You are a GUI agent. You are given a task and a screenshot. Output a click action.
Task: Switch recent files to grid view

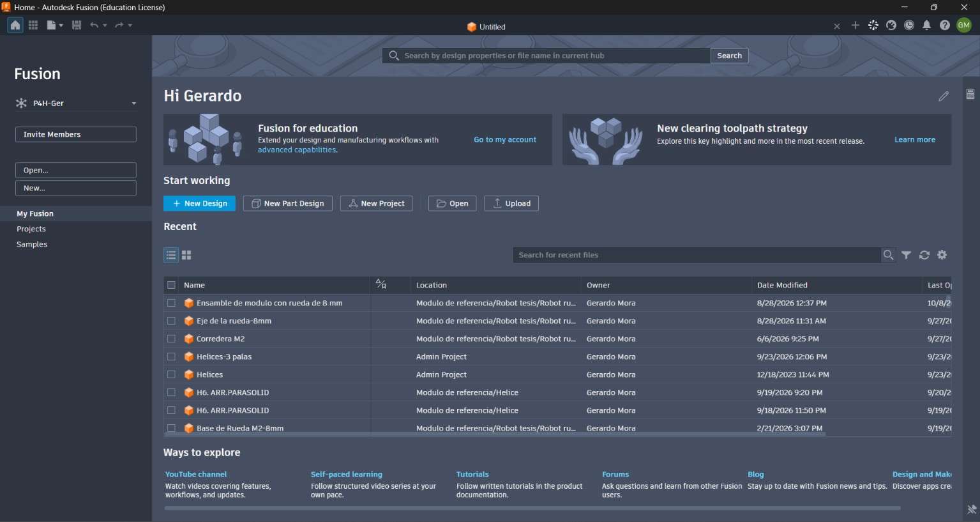[x=186, y=255]
